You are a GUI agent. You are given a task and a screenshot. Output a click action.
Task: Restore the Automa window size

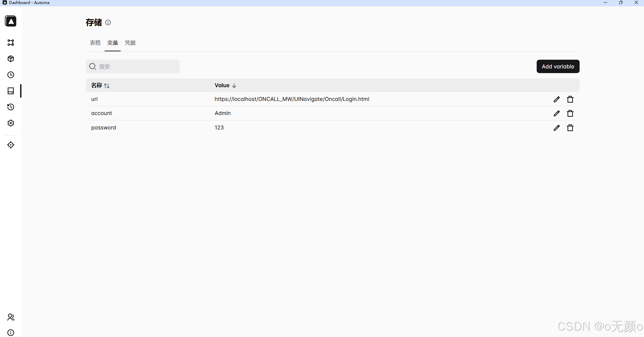click(x=621, y=3)
